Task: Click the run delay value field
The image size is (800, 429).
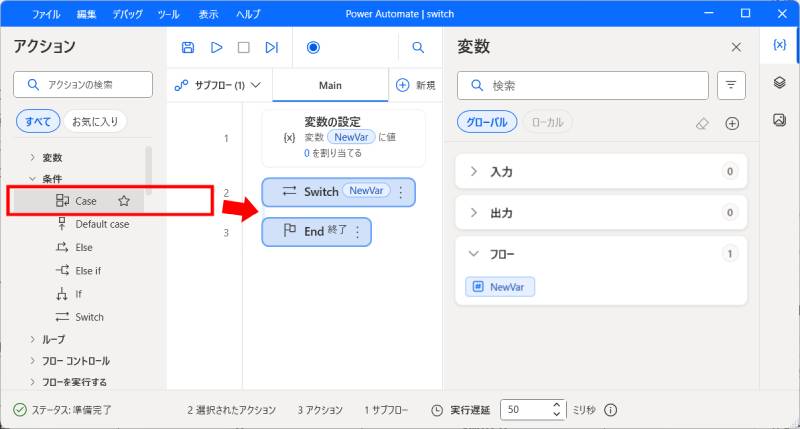Action: [526, 410]
